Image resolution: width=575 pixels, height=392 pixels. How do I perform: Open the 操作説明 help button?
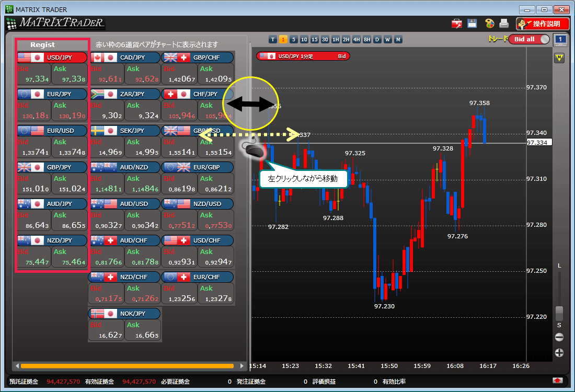pyautogui.click(x=543, y=24)
